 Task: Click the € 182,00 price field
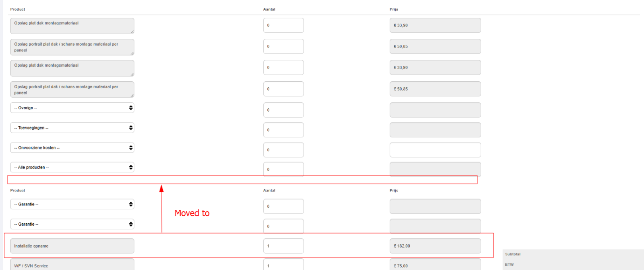[435, 246]
